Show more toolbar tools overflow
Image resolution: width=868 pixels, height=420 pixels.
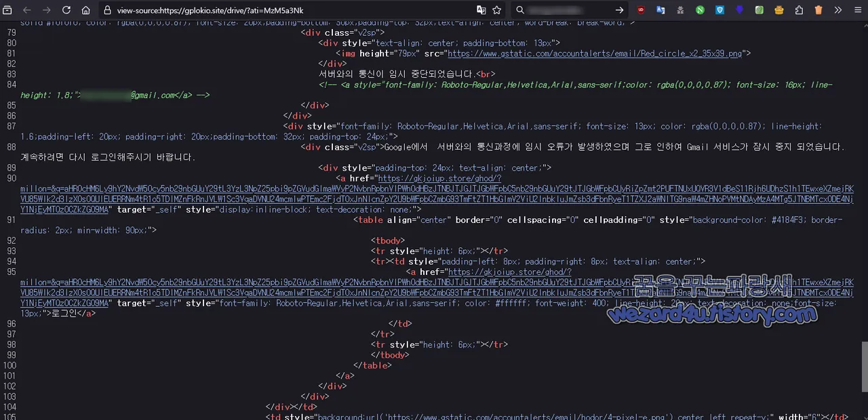[x=838, y=10]
